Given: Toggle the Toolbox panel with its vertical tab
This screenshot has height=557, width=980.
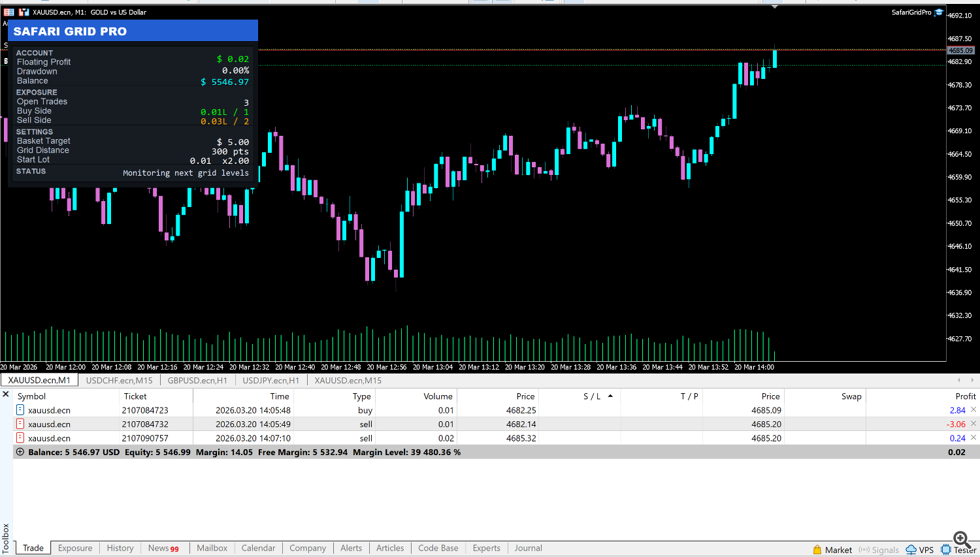Looking at the screenshot, I should [5, 537].
